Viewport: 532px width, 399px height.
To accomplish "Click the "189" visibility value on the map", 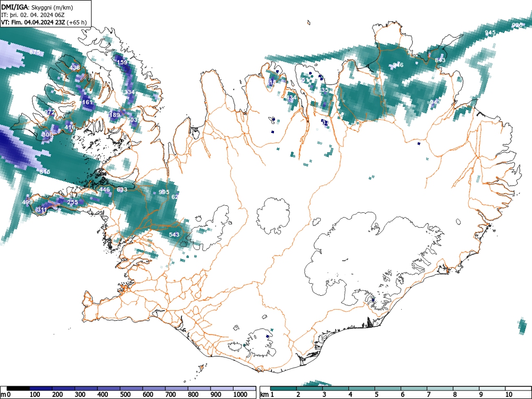I will 115,115.
